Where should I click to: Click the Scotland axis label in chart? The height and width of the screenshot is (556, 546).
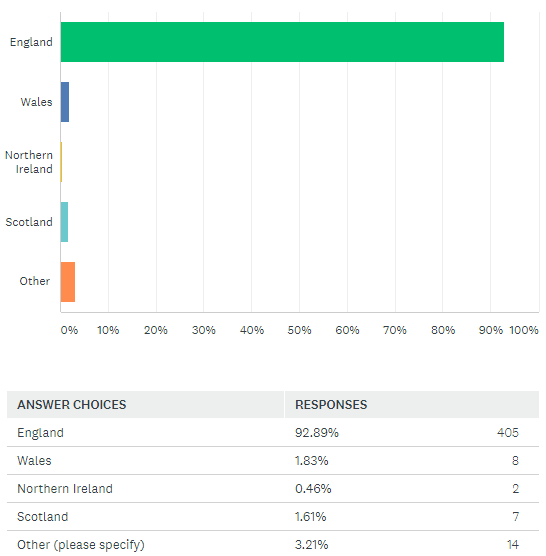tap(29, 222)
